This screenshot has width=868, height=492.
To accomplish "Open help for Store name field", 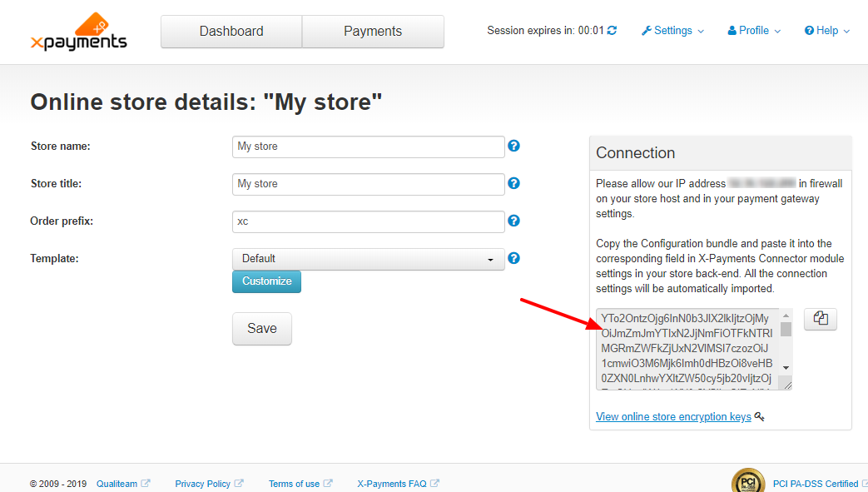I will 513,146.
